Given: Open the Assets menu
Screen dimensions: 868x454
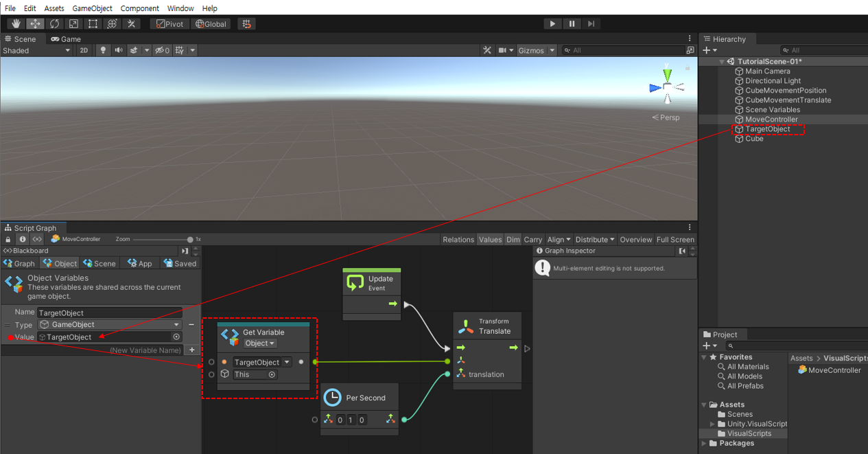Looking at the screenshot, I should pyautogui.click(x=54, y=8).
